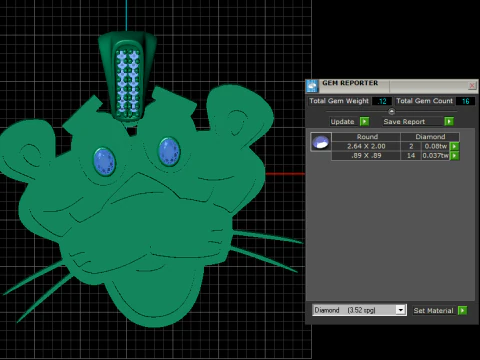Click the Total Gem Weight value .12

(x=382, y=101)
